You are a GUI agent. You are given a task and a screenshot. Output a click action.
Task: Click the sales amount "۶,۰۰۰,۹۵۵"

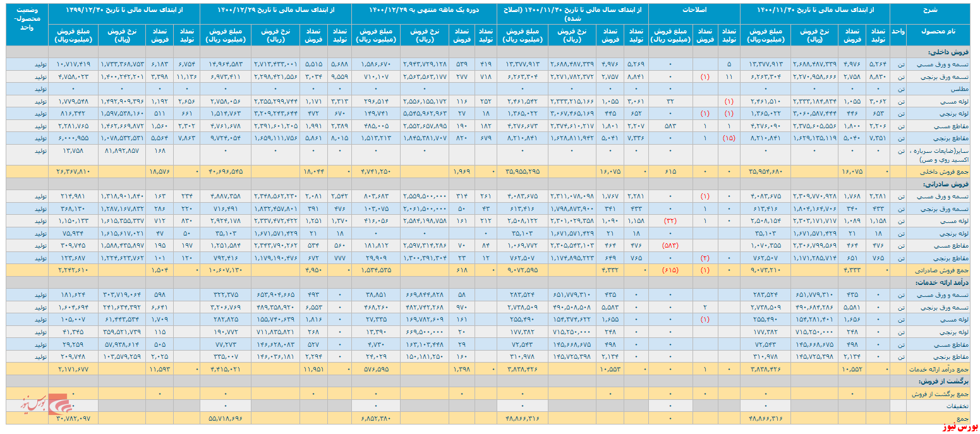[73, 138]
